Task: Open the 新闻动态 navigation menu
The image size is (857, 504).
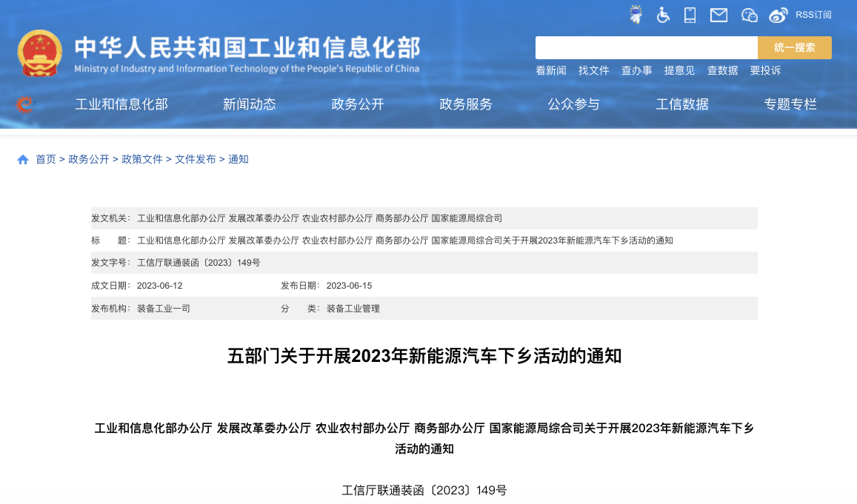Action: tap(249, 104)
